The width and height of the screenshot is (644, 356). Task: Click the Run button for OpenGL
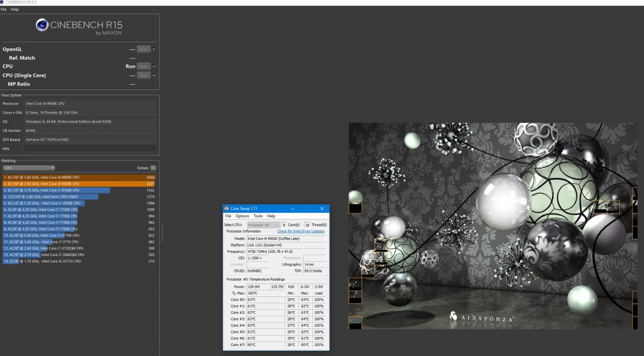click(143, 49)
